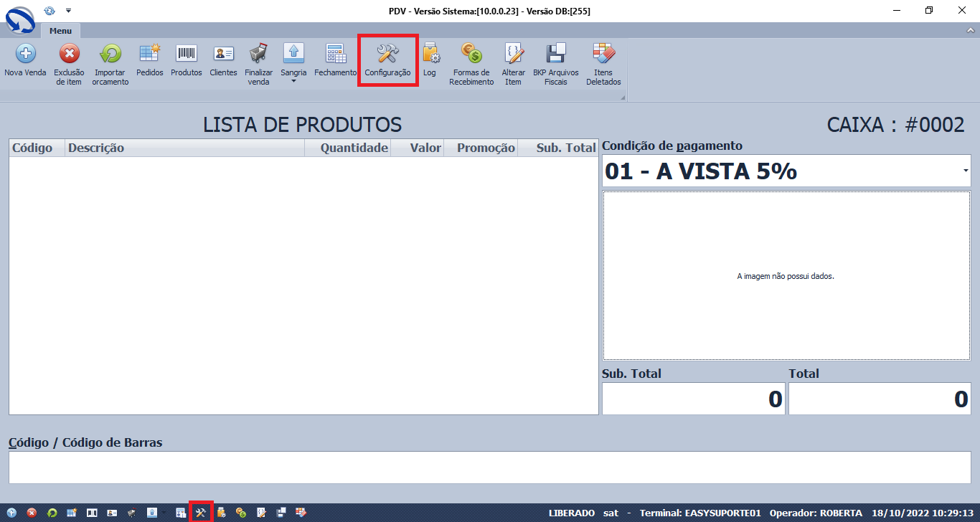
Task: Click the Sangria ribbon icon
Action: [294, 54]
